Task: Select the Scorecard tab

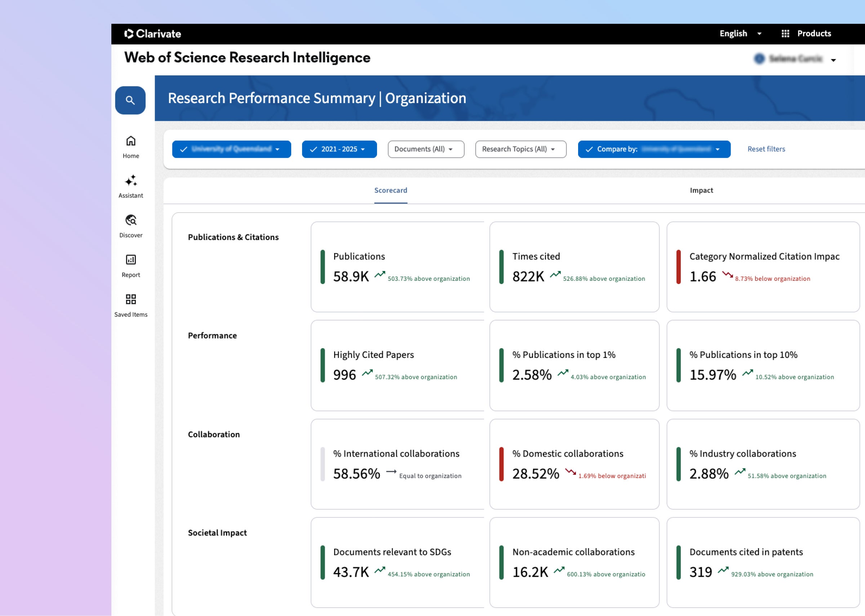Action: [x=391, y=190]
